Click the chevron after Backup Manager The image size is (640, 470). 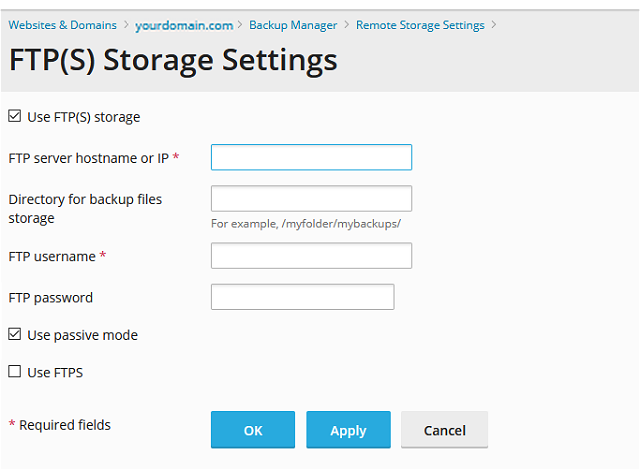point(347,25)
